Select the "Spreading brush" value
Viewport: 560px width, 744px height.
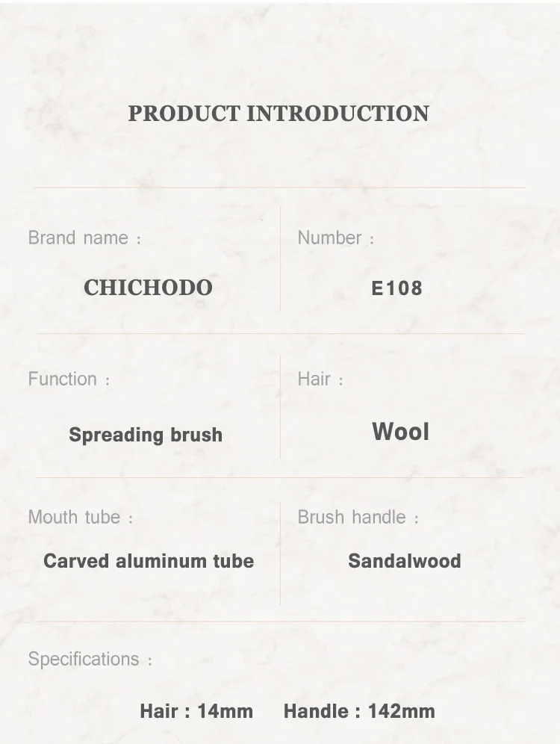click(x=146, y=435)
